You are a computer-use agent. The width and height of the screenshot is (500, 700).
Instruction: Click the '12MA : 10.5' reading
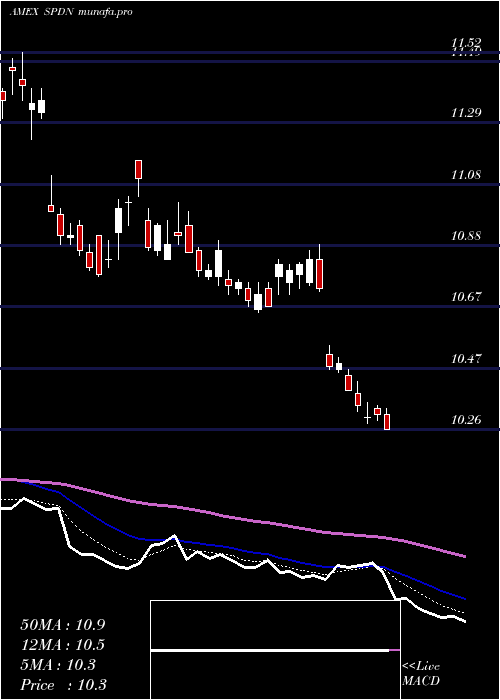(x=63, y=645)
